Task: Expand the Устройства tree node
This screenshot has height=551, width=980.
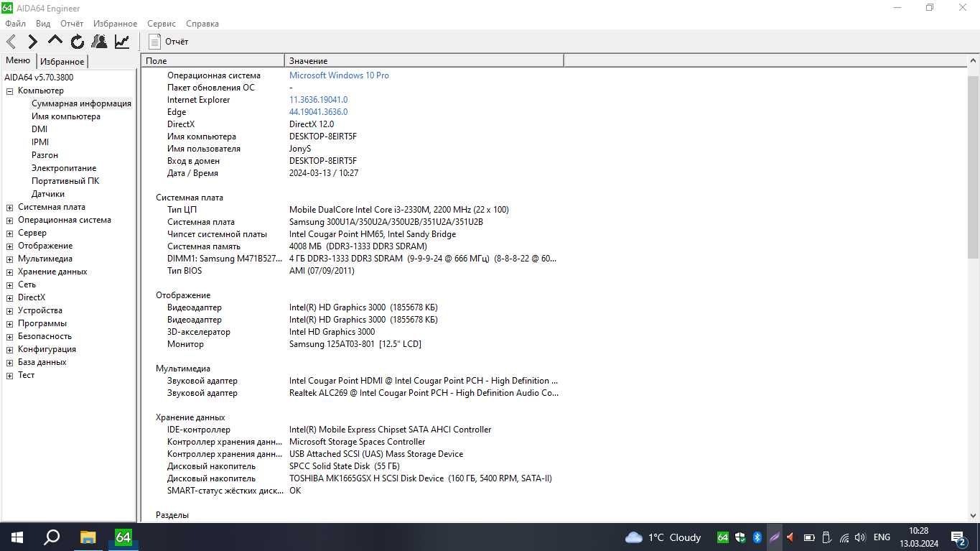Action: click(10, 311)
